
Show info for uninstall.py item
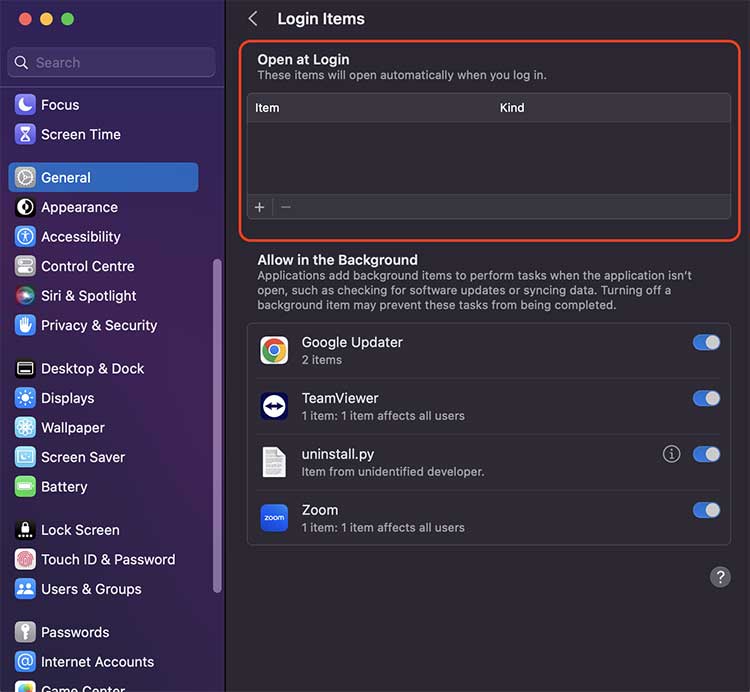tap(672, 454)
